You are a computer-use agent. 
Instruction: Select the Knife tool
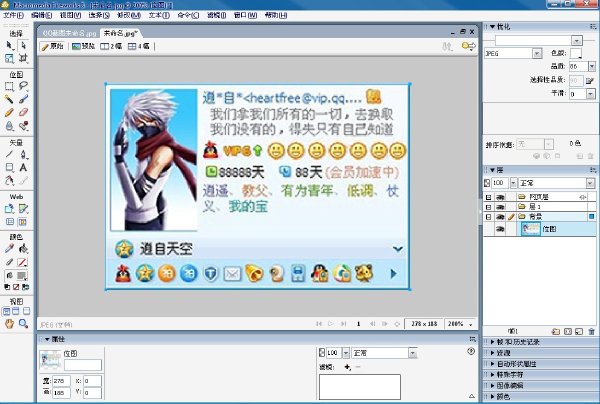click(23, 180)
